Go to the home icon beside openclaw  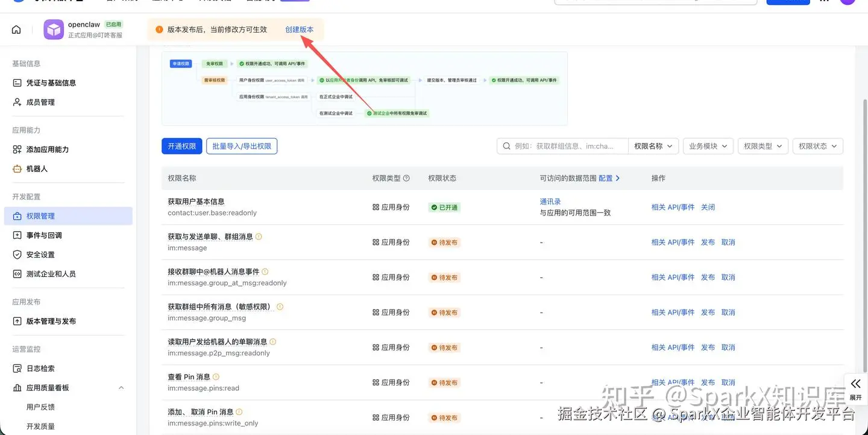16,30
